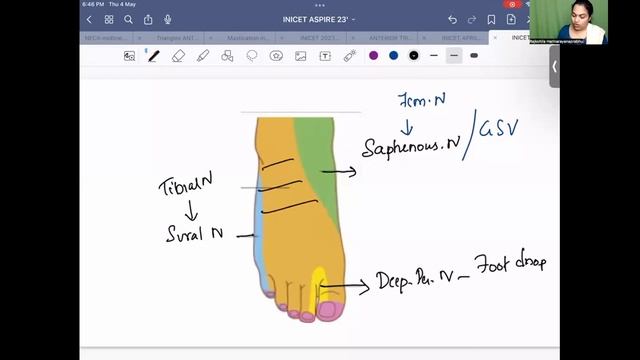The height and width of the screenshot is (360, 640).
Task: Add a new page
Action: click(x=511, y=19)
